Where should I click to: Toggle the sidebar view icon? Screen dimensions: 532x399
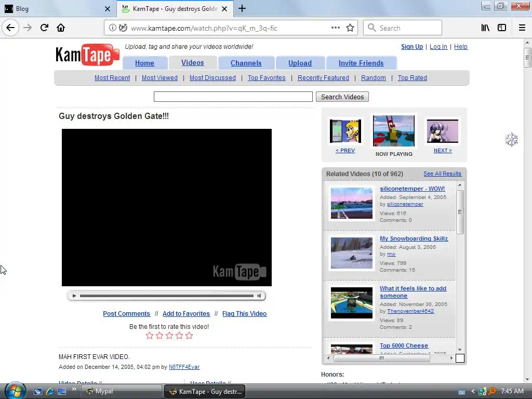pos(502,28)
